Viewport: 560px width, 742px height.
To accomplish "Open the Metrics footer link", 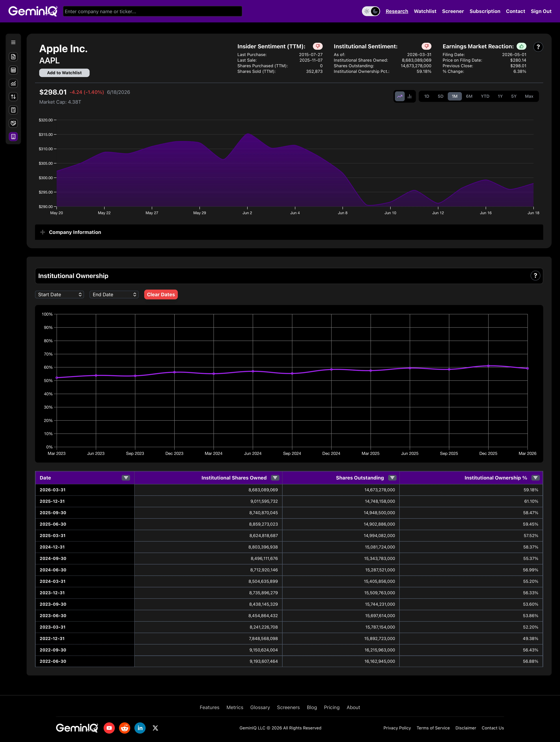I will [235, 707].
